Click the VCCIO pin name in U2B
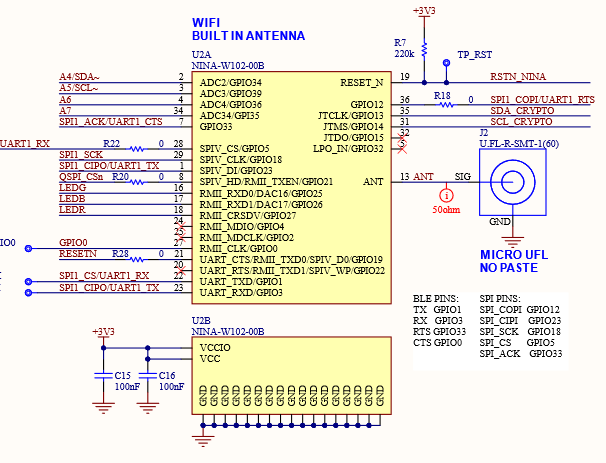The height and width of the screenshot is (463, 606). click(x=215, y=347)
